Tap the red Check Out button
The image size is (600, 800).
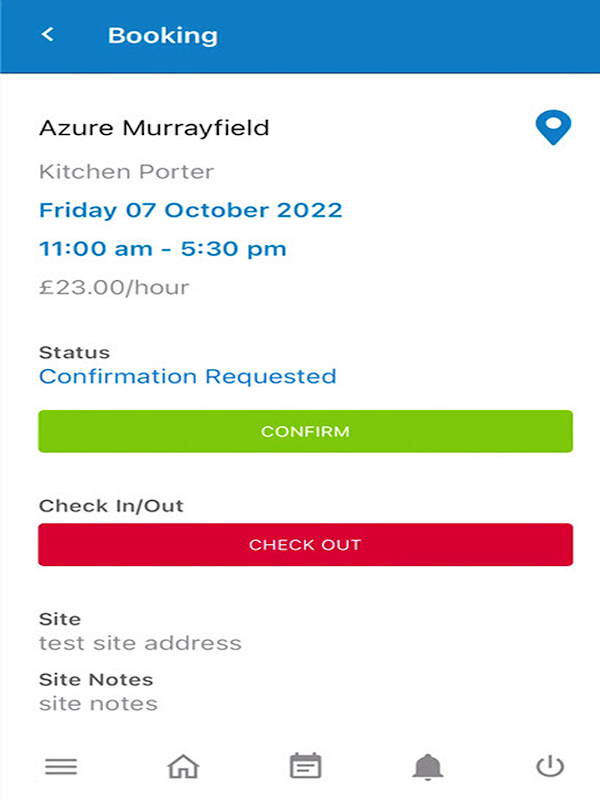point(305,544)
